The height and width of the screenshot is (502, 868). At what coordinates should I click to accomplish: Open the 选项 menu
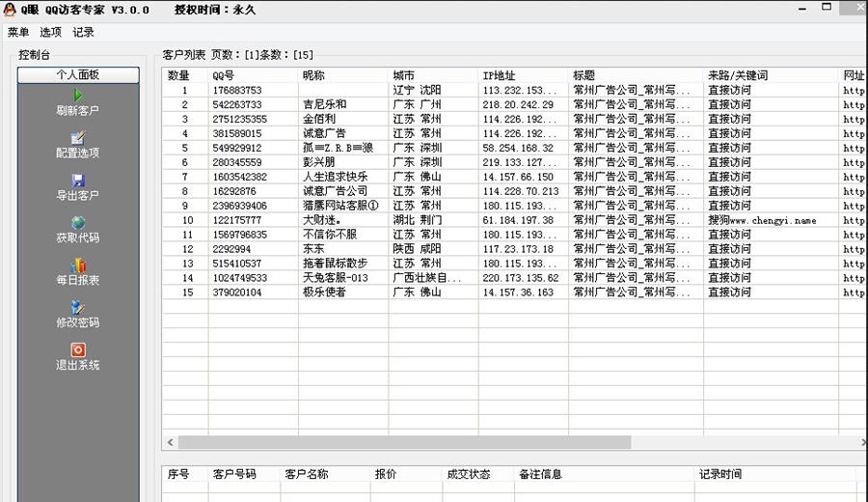click(50, 32)
